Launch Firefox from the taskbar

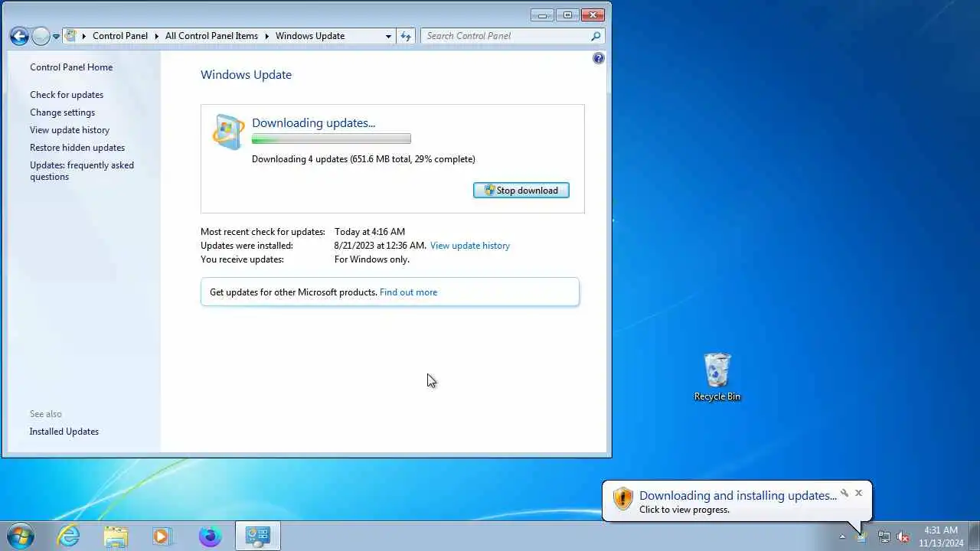(x=210, y=536)
